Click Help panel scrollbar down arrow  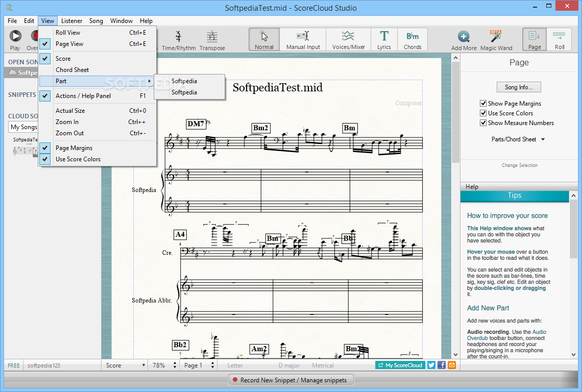click(573, 355)
